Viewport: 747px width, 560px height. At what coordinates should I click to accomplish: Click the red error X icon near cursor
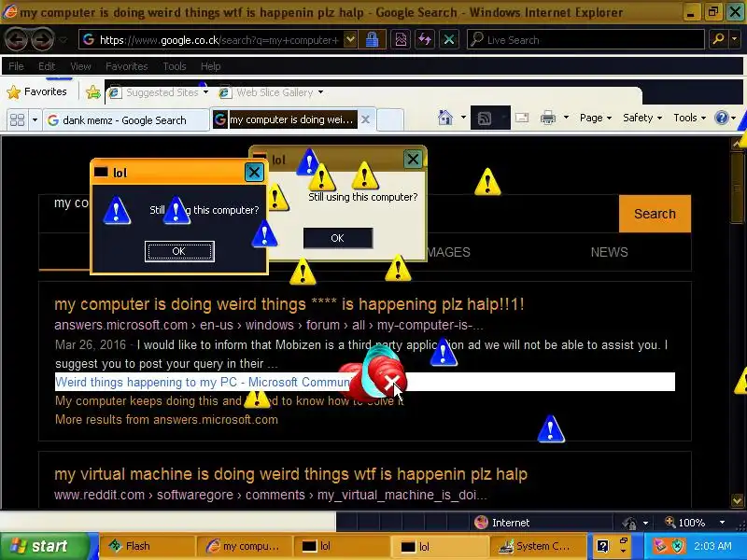point(390,381)
